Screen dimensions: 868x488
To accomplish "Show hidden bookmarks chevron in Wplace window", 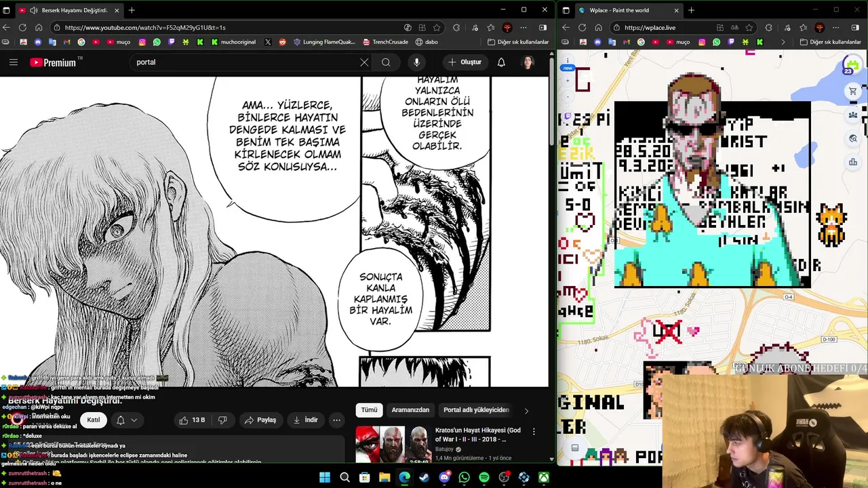I will click(x=783, y=42).
